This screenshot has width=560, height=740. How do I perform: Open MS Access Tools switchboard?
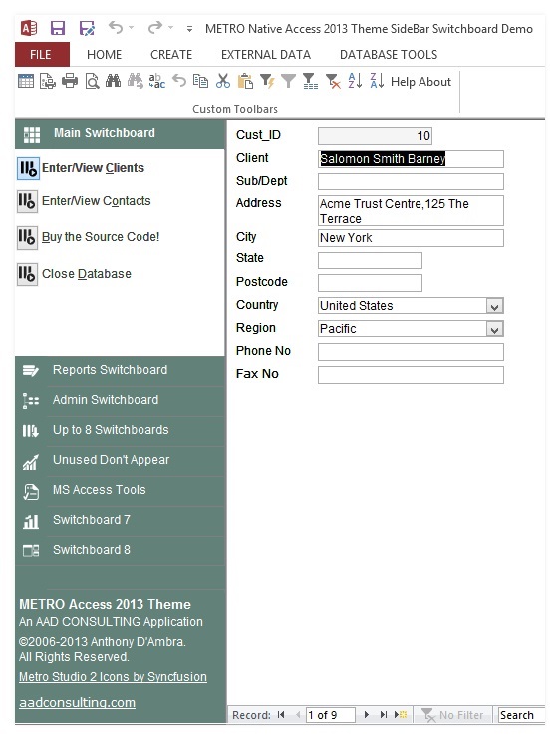121,490
